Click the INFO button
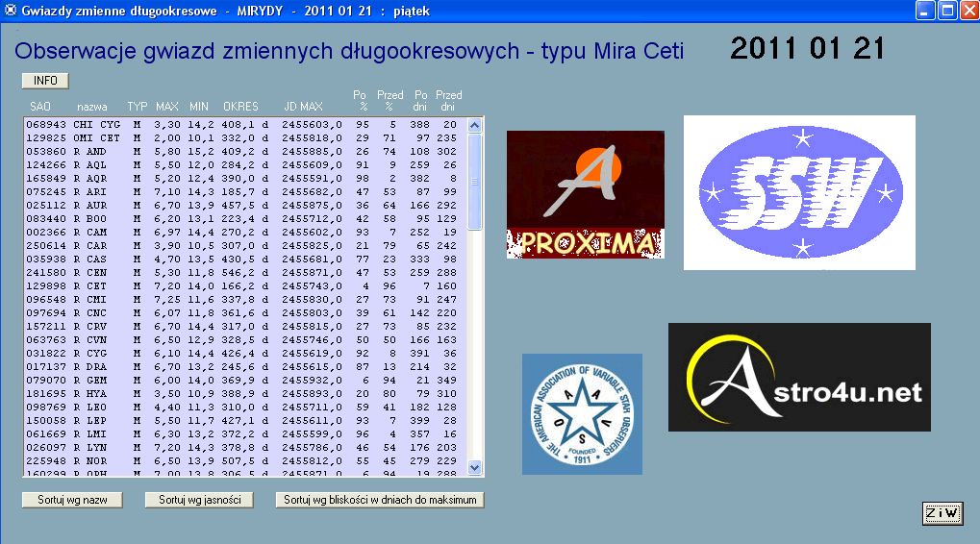The height and width of the screenshot is (544, 980). pyautogui.click(x=45, y=81)
